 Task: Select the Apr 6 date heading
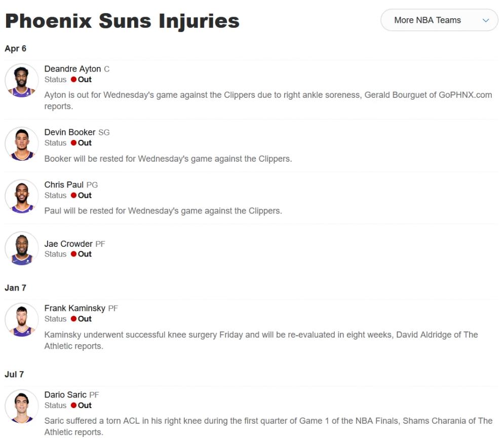click(15, 49)
